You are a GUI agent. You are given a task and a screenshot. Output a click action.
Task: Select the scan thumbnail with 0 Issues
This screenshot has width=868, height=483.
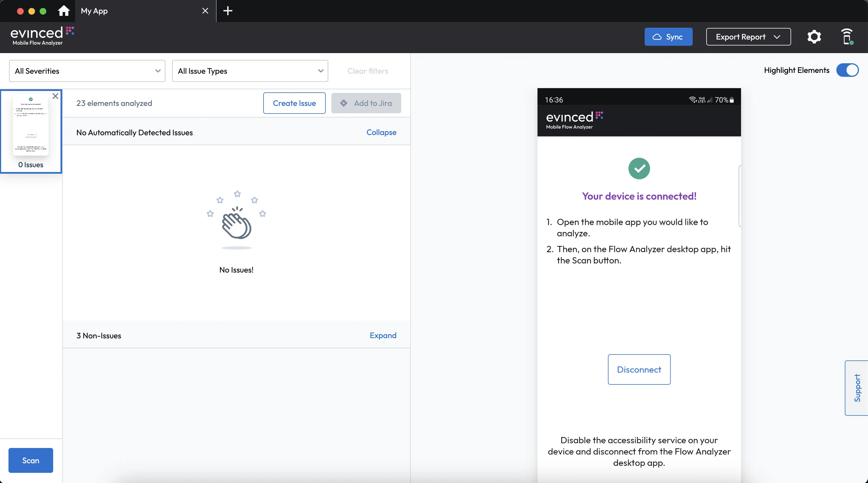pyautogui.click(x=31, y=131)
